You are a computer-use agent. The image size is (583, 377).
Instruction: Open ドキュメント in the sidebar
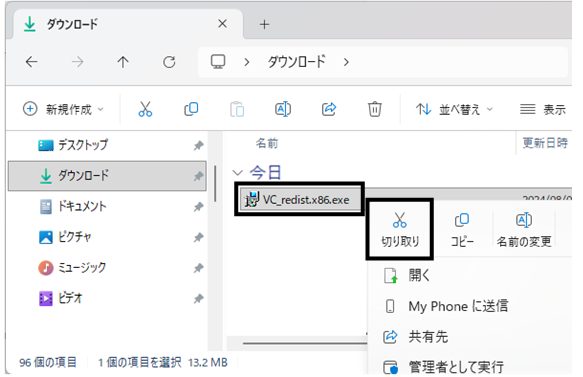107,206
